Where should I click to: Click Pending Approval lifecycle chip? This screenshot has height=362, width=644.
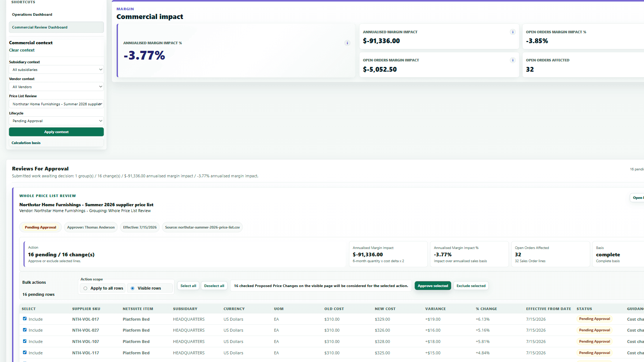(41, 227)
